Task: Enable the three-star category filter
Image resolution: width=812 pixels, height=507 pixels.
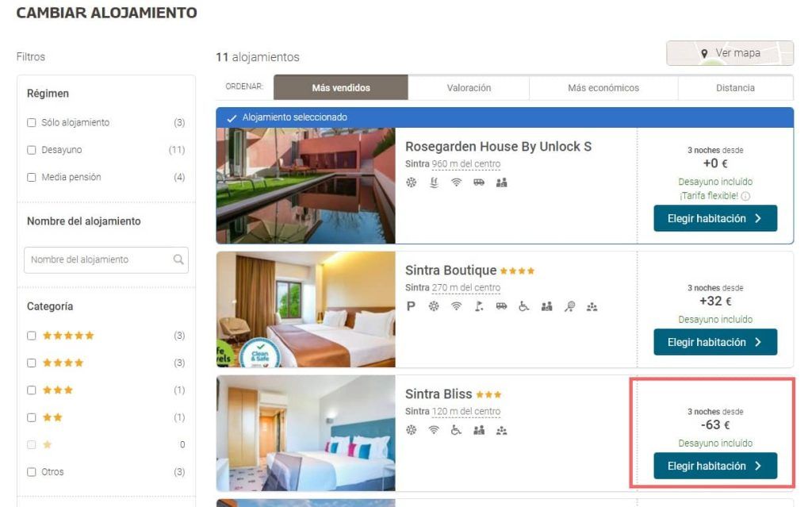Action: (x=32, y=390)
